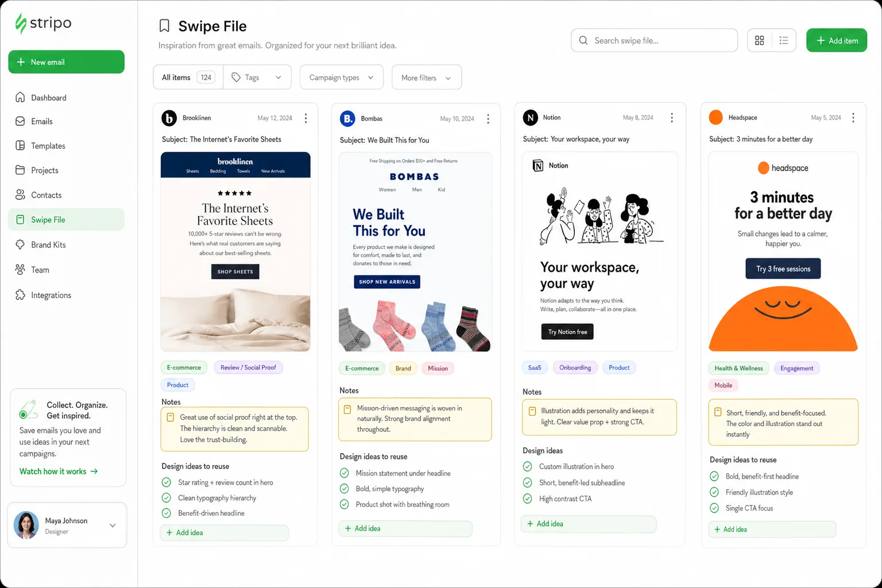Click the New email button
The width and height of the screenshot is (882, 588).
[x=67, y=62]
